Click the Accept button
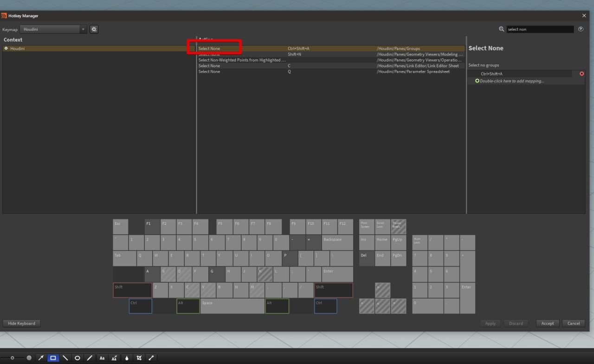 point(548,323)
